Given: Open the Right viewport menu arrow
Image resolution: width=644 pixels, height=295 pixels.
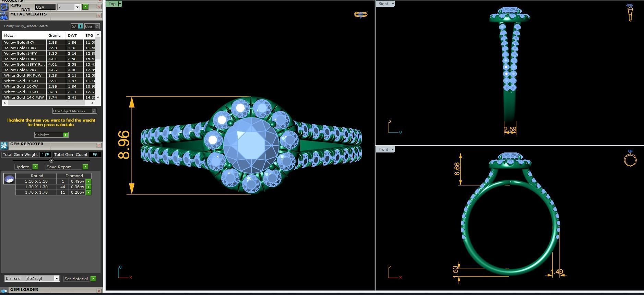Looking at the screenshot, I should pyautogui.click(x=393, y=4).
